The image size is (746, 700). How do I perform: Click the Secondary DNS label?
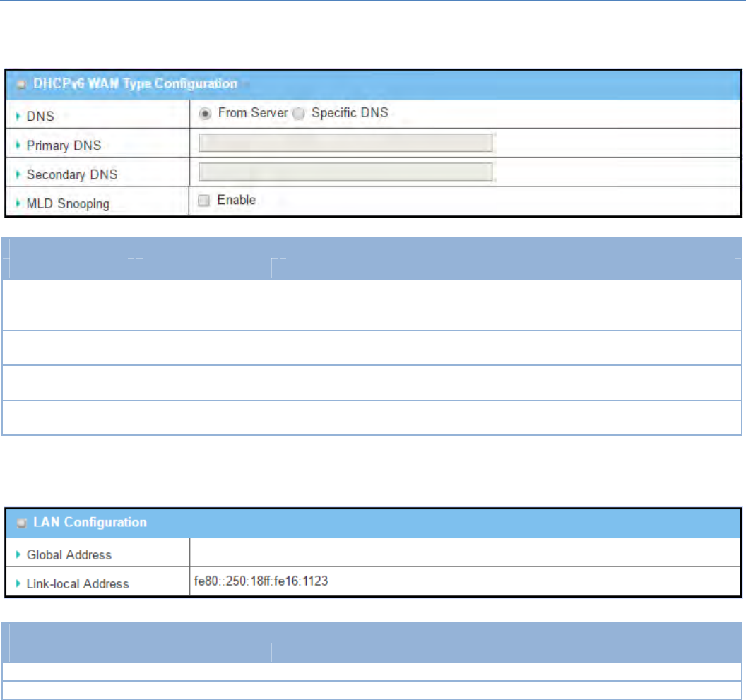point(72,174)
